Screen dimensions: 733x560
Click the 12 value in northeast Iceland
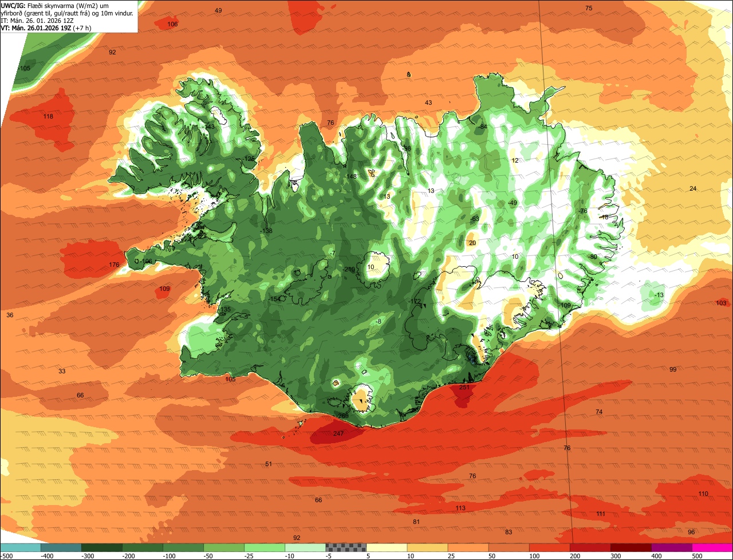click(x=515, y=161)
